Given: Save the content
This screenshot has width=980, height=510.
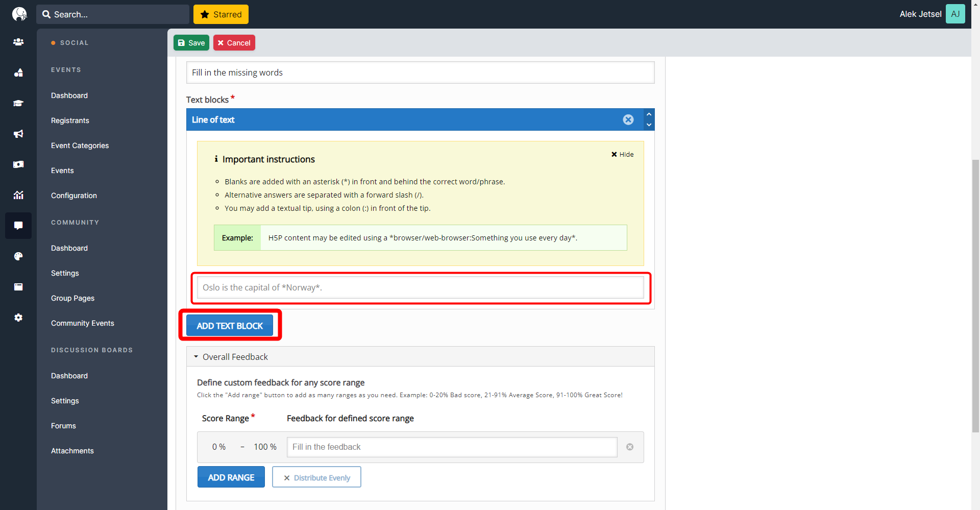Looking at the screenshot, I should (x=191, y=43).
